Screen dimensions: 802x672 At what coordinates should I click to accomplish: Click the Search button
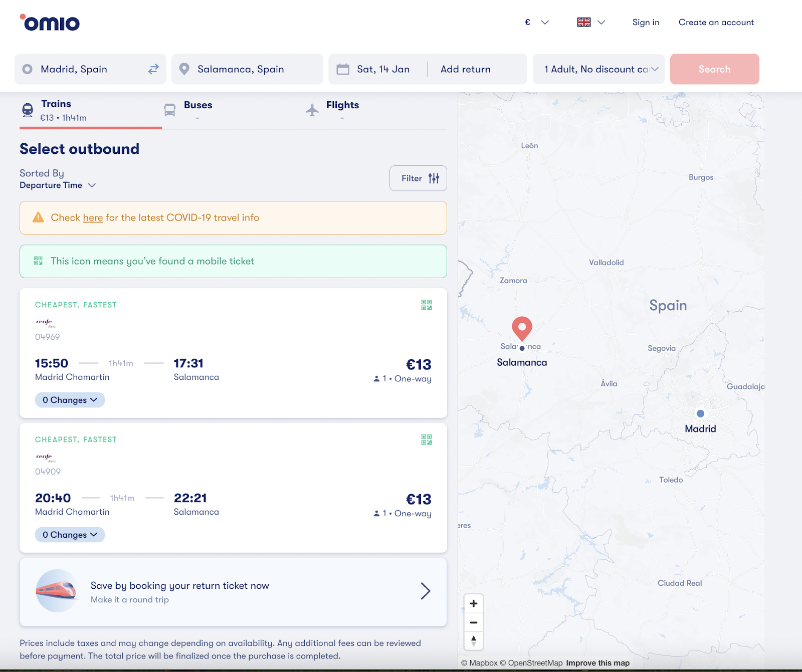pyautogui.click(x=714, y=69)
